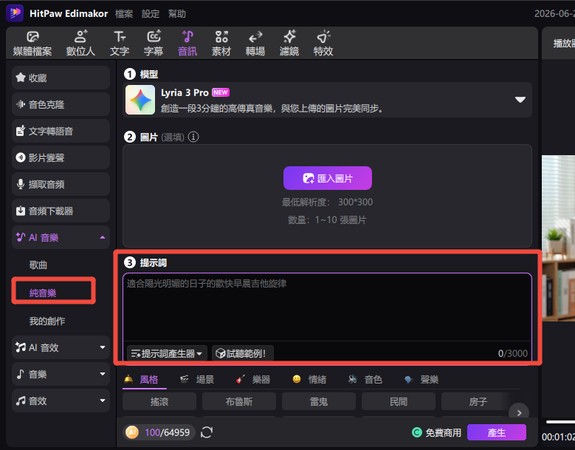Select 歌曲 under AI 音樂
575x450 pixels.
pyautogui.click(x=38, y=265)
